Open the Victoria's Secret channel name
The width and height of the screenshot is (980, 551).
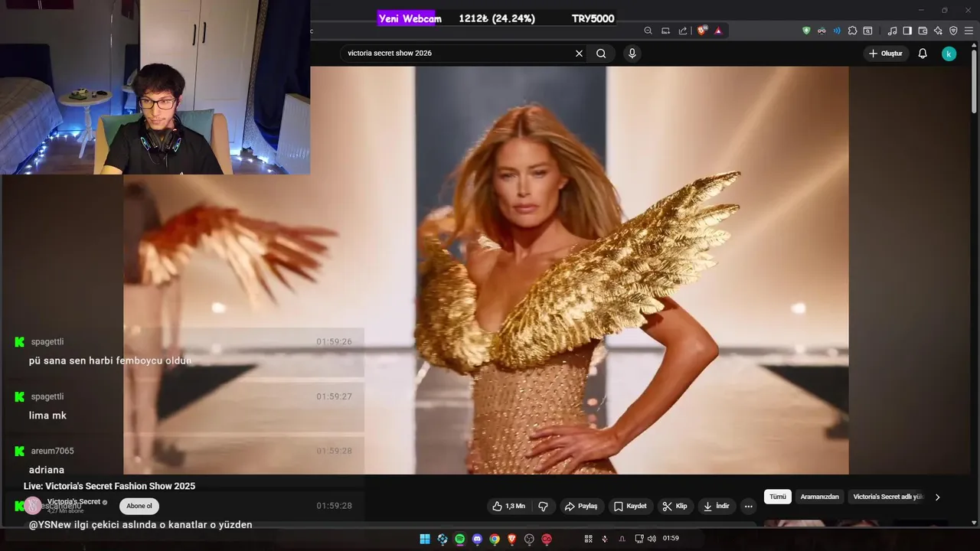[74, 502]
